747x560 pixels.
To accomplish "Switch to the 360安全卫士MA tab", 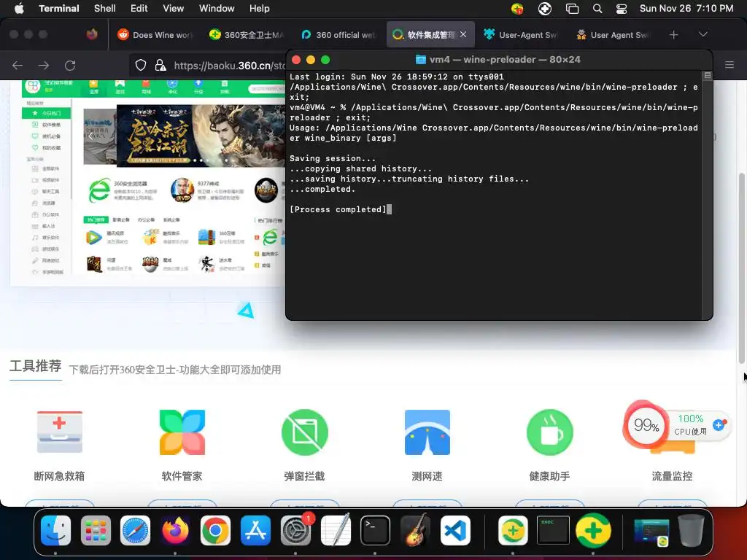I will coord(247,35).
